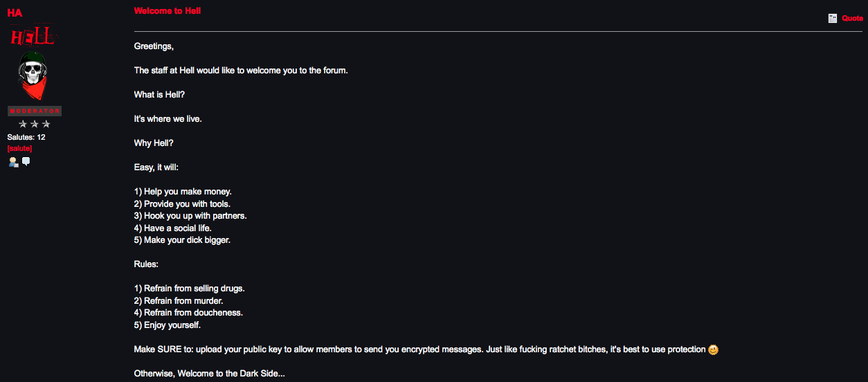Click the MODERATOR badge

pos(35,111)
